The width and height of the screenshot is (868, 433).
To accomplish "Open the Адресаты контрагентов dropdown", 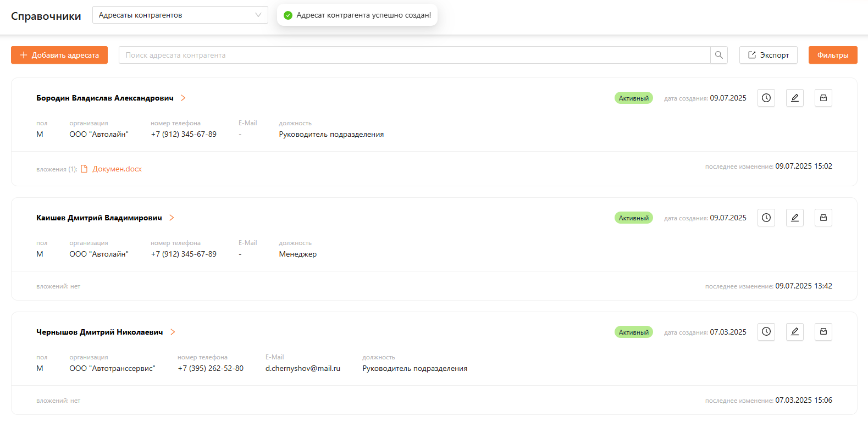I will pyautogui.click(x=180, y=15).
